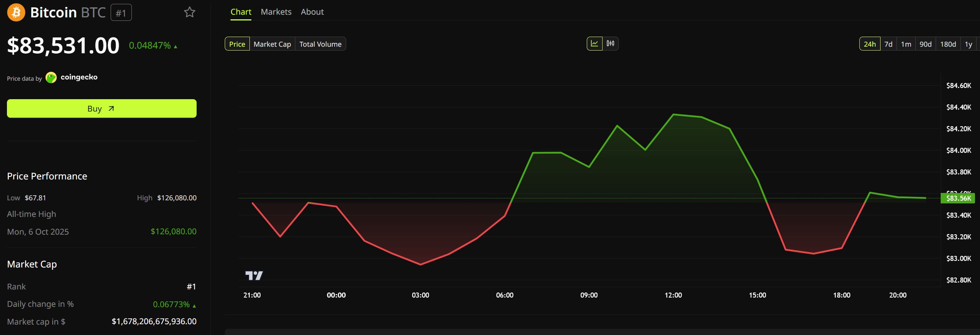Click the #1 rank badge
This screenshot has width=980, height=335.
click(x=121, y=13)
